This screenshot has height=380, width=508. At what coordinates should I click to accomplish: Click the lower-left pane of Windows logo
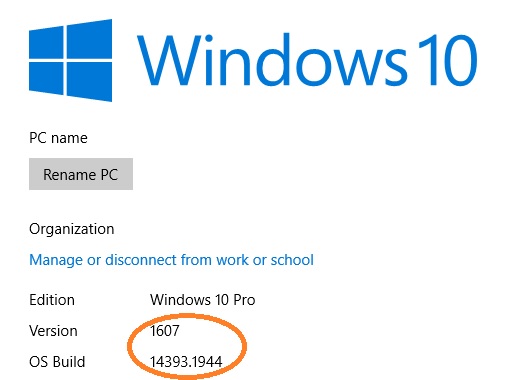(46, 79)
